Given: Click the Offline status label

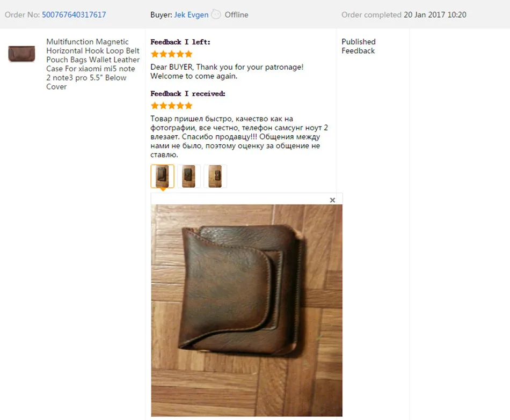Looking at the screenshot, I should coord(236,14).
